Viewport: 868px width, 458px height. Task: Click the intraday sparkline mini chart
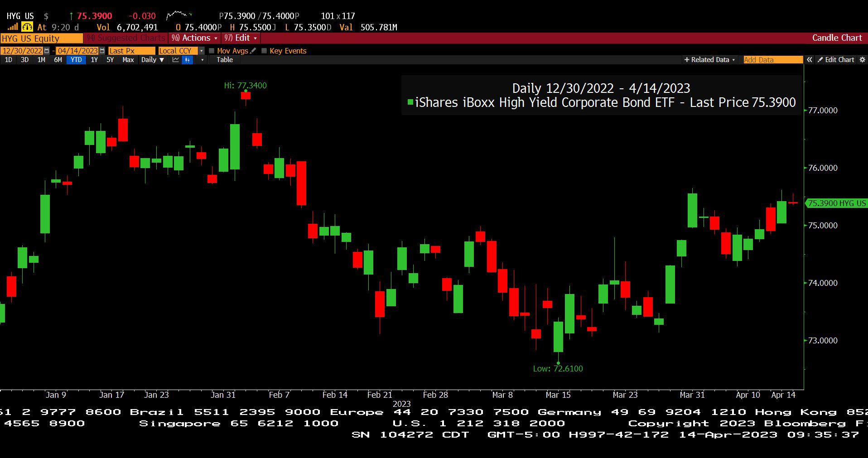[x=179, y=15]
